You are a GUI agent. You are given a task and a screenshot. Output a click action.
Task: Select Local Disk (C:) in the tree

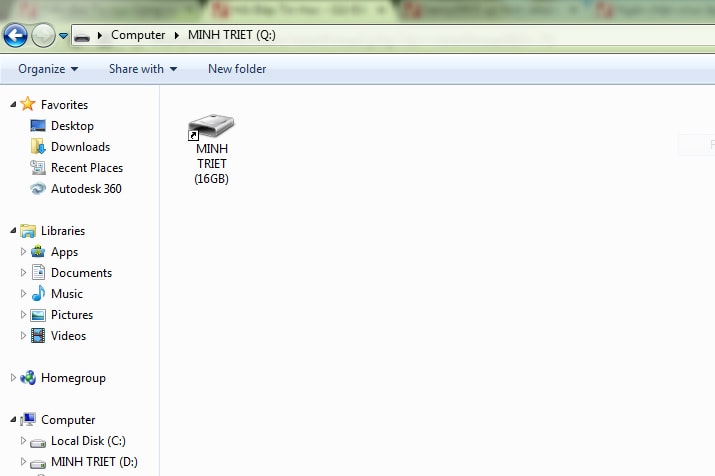(x=88, y=441)
